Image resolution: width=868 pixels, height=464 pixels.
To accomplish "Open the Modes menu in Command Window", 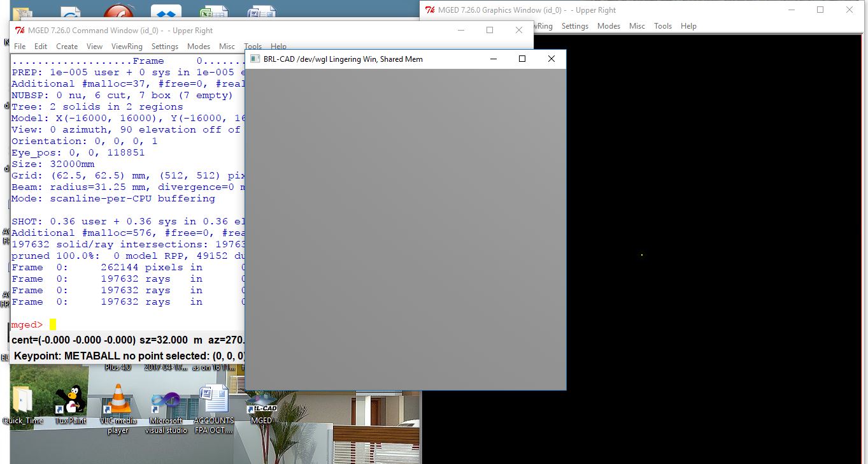I will [198, 47].
